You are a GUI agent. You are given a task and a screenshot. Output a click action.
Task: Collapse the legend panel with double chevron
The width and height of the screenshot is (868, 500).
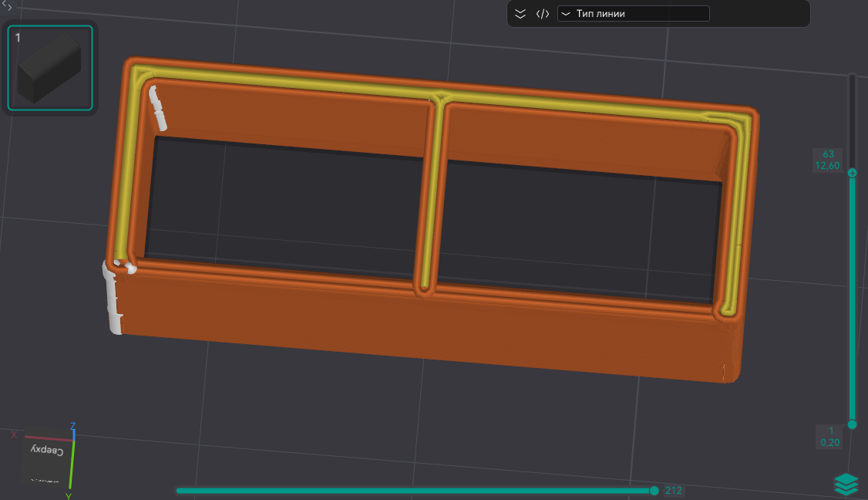click(x=520, y=14)
